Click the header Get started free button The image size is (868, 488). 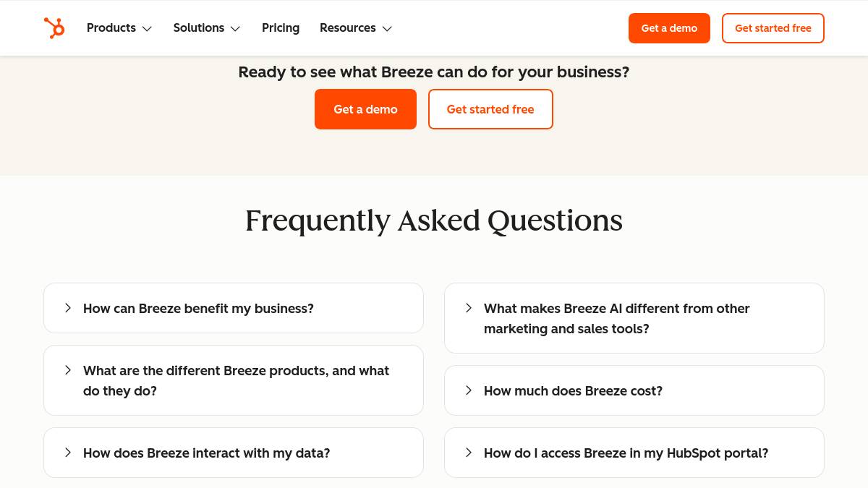click(773, 28)
